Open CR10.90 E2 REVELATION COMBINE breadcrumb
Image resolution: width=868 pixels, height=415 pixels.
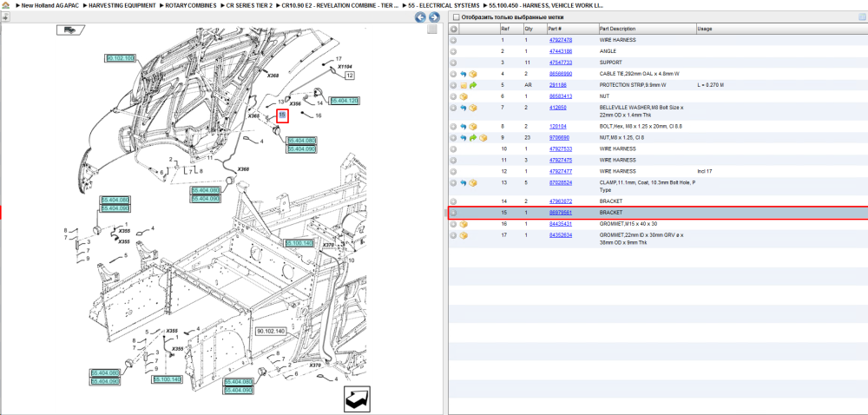point(340,5)
